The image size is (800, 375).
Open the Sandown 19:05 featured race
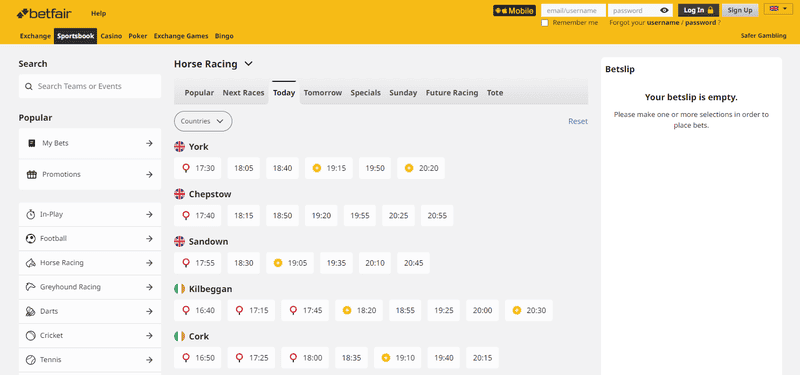coord(290,263)
